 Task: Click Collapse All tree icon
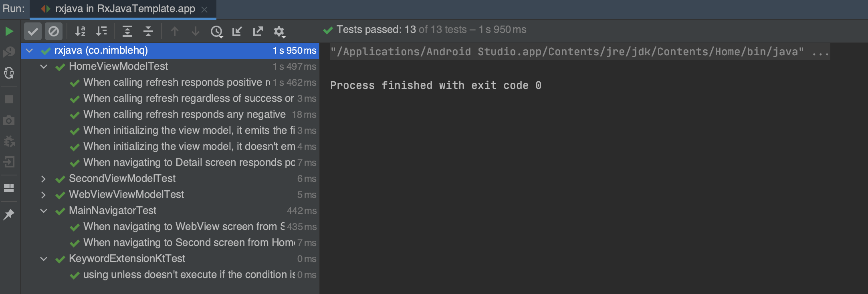tap(148, 31)
